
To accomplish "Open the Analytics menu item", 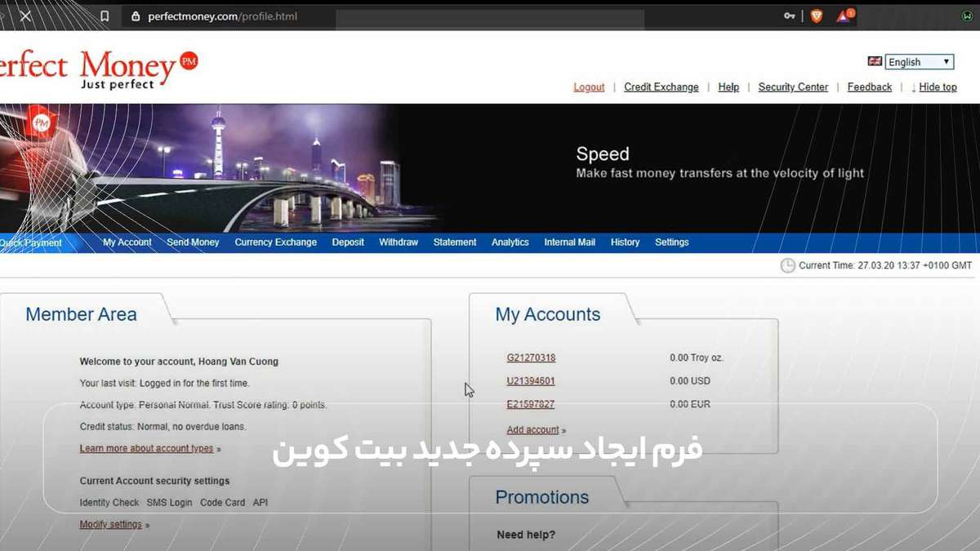I will [510, 242].
